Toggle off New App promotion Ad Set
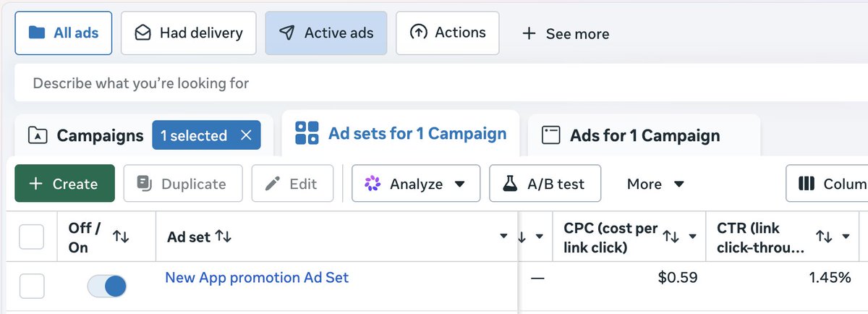Screen dimensions: 868x314 (107, 287)
